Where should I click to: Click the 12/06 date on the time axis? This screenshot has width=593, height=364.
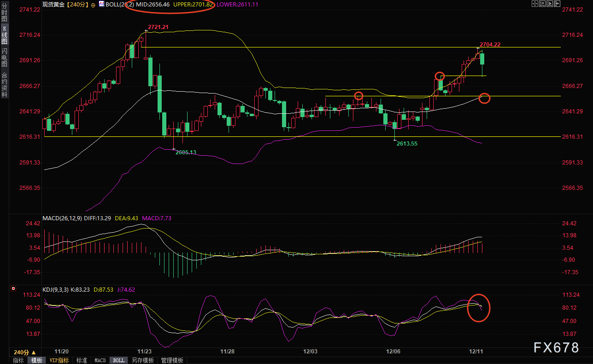click(x=393, y=352)
